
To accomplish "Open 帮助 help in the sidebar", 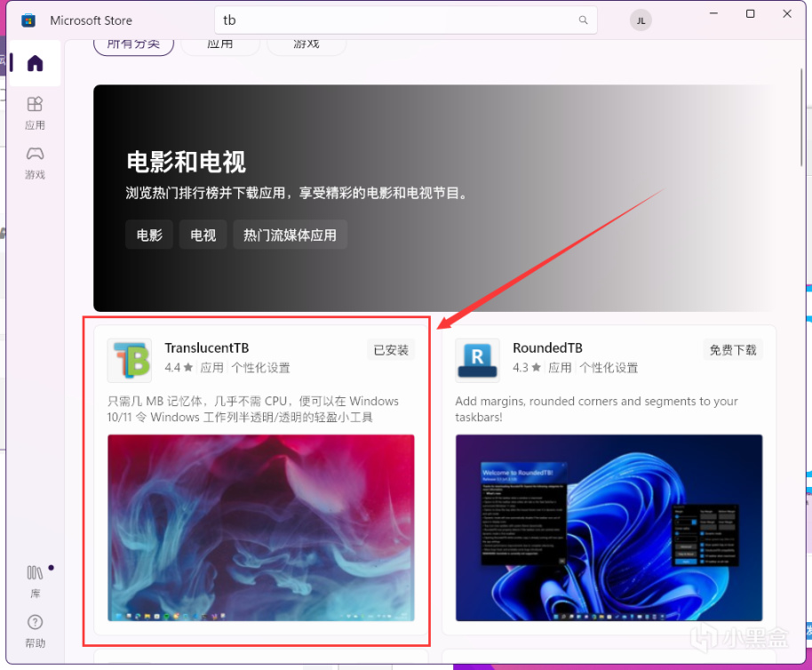I will (36, 631).
